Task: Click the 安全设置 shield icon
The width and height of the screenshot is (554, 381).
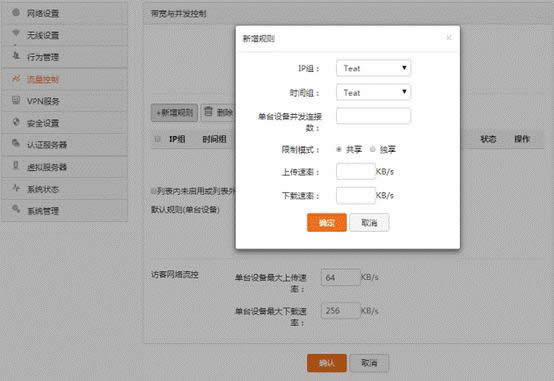Action: click(x=16, y=122)
